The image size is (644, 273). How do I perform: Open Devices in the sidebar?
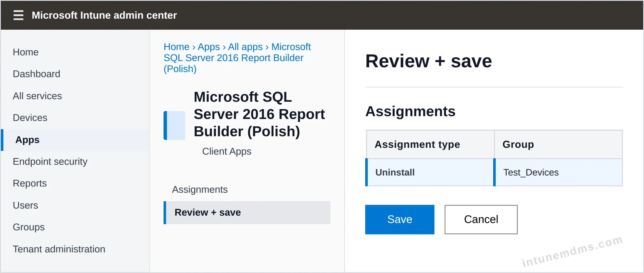(30, 118)
